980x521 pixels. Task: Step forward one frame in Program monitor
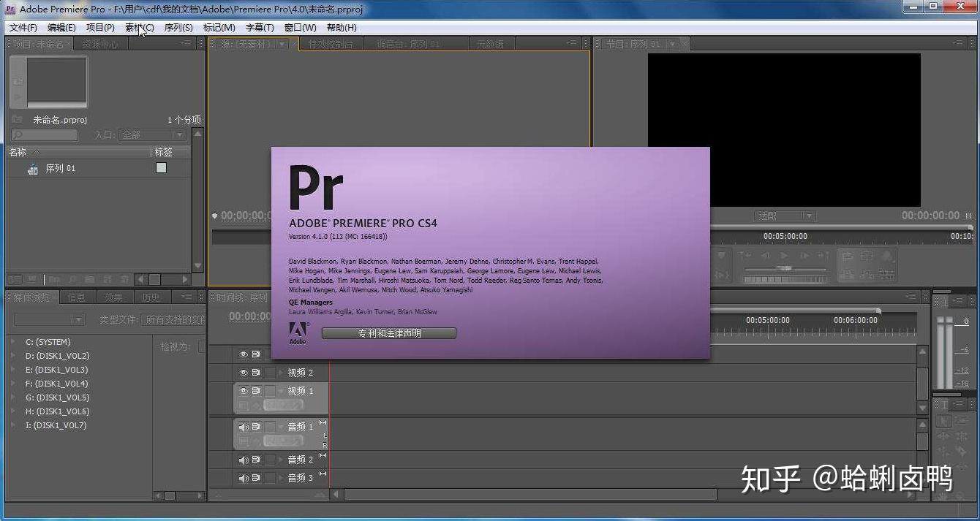tap(803, 256)
